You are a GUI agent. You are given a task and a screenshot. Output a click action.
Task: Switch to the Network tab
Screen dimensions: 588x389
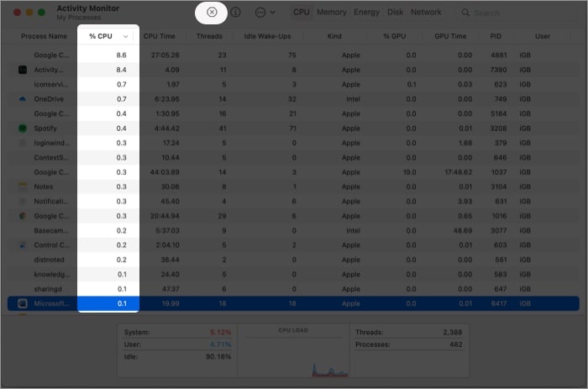426,13
